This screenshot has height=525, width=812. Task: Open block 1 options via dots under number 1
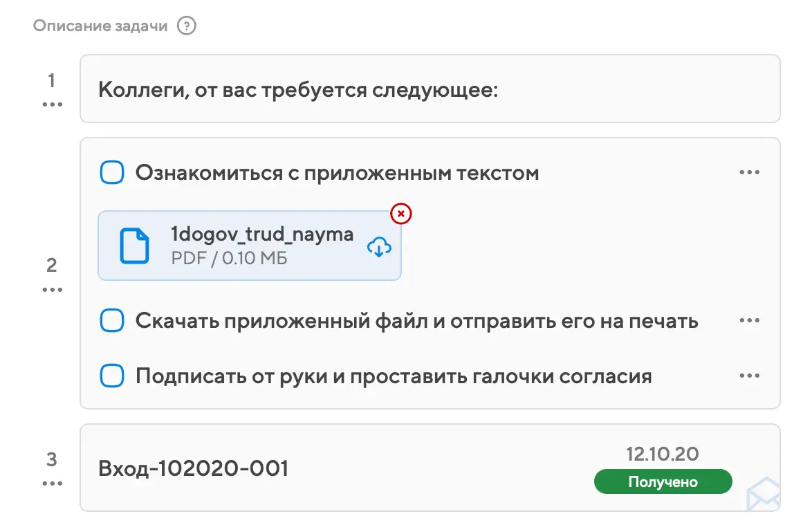[x=52, y=105]
